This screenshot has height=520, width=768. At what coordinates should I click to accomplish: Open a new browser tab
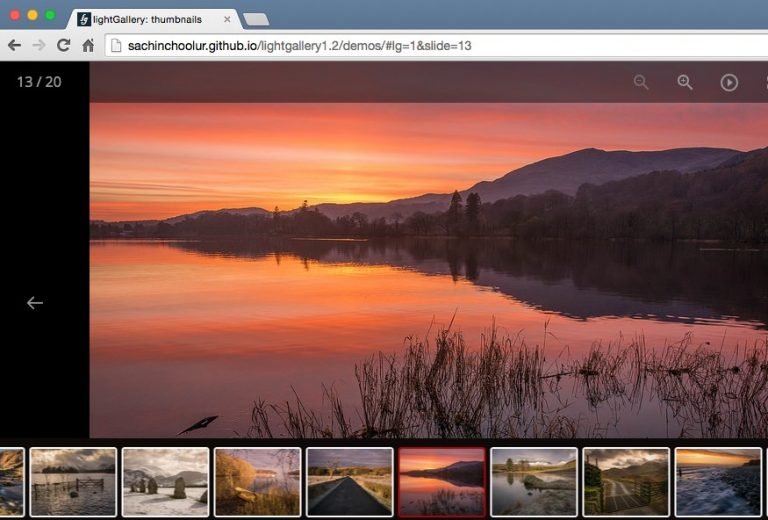pyautogui.click(x=256, y=19)
